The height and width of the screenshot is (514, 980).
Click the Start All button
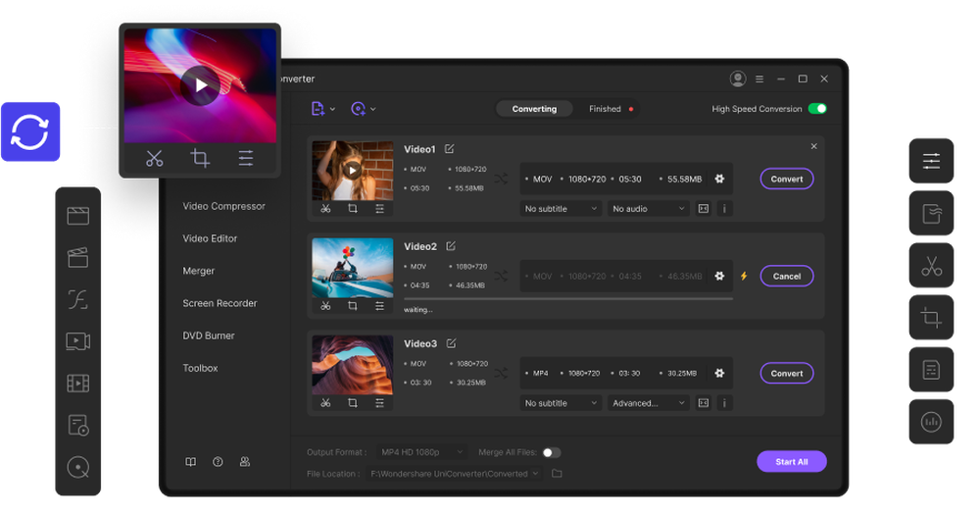[792, 461]
